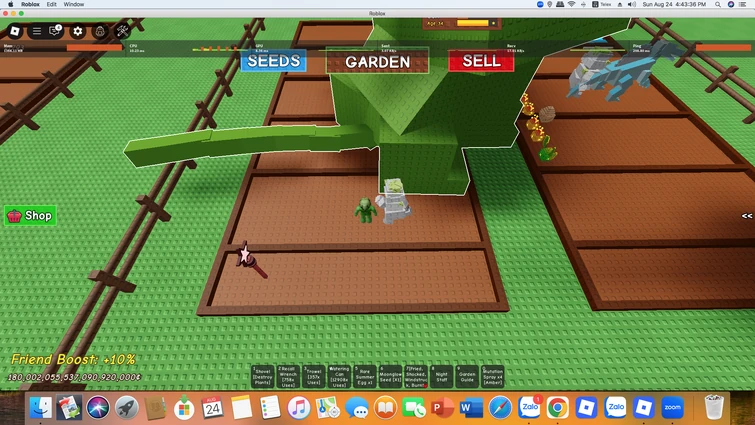Open the Telex input source menu
755x425 pixels.
click(601, 4)
